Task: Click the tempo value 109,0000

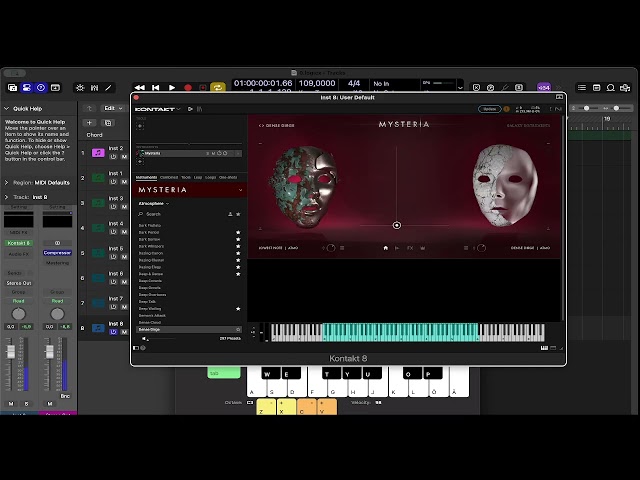Action: coord(317,83)
